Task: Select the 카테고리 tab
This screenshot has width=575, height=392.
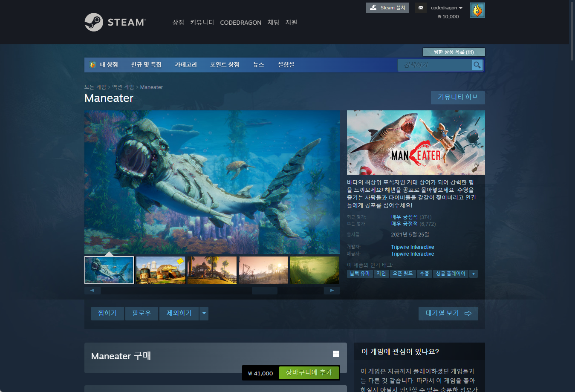Action: pos(186,65)
